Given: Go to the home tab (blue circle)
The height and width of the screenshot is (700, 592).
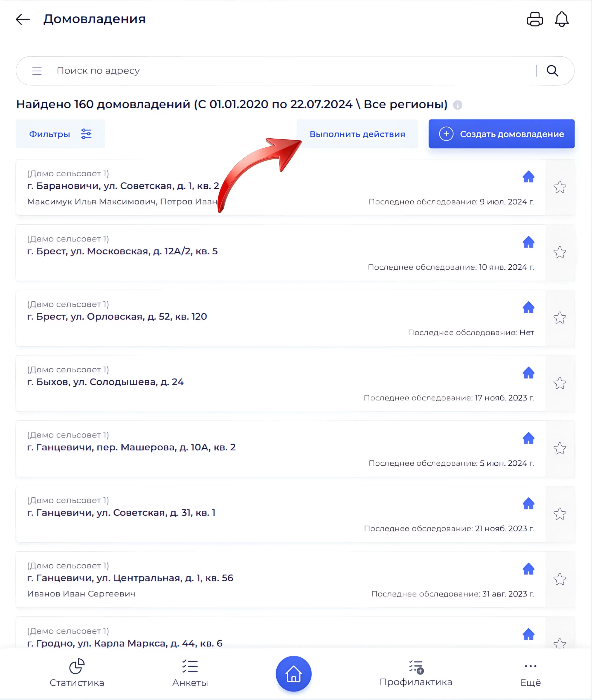Looking at the screenshot, I should point(294,674).
